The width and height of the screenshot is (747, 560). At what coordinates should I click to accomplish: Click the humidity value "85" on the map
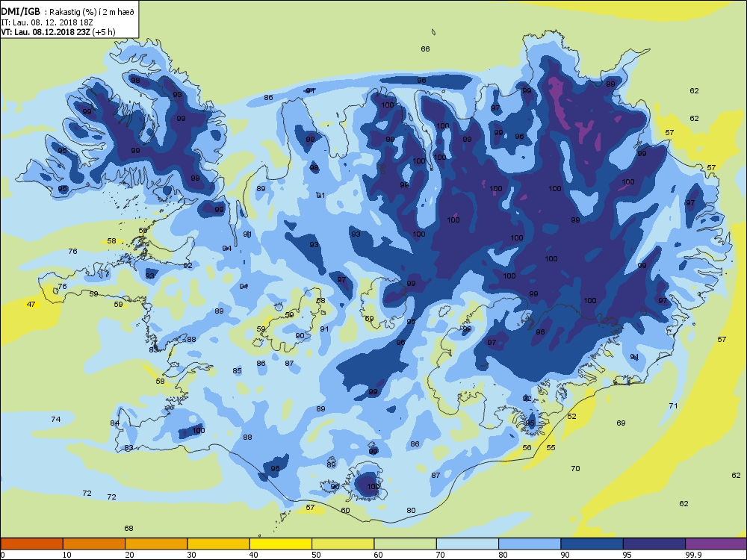(238, 370)
